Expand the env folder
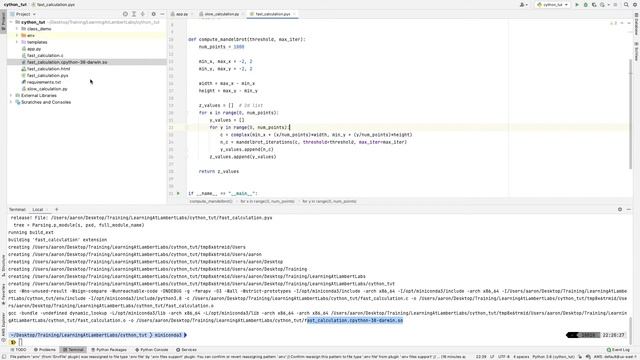 click(17, 36)
